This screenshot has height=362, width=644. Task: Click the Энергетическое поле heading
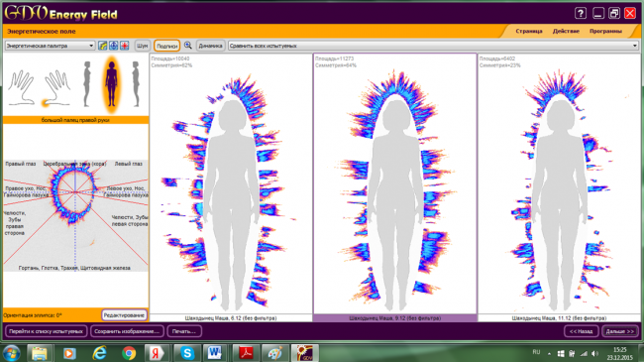pos(41,32)
